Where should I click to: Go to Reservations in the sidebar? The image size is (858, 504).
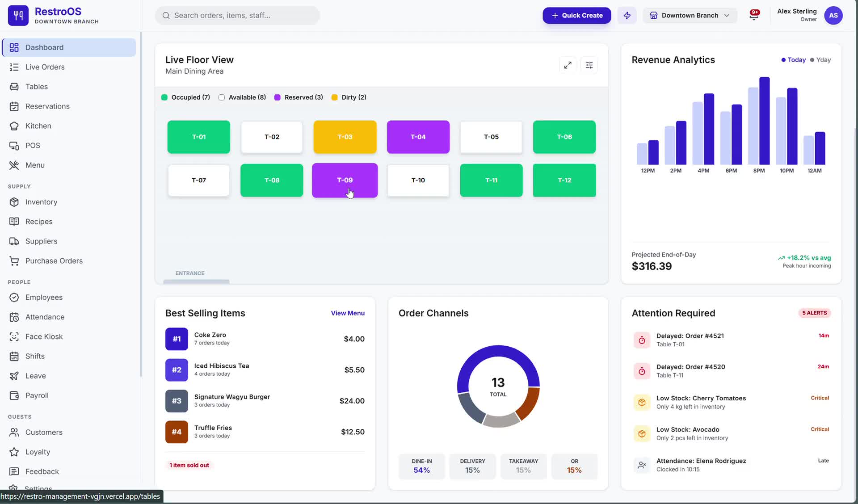69,106
